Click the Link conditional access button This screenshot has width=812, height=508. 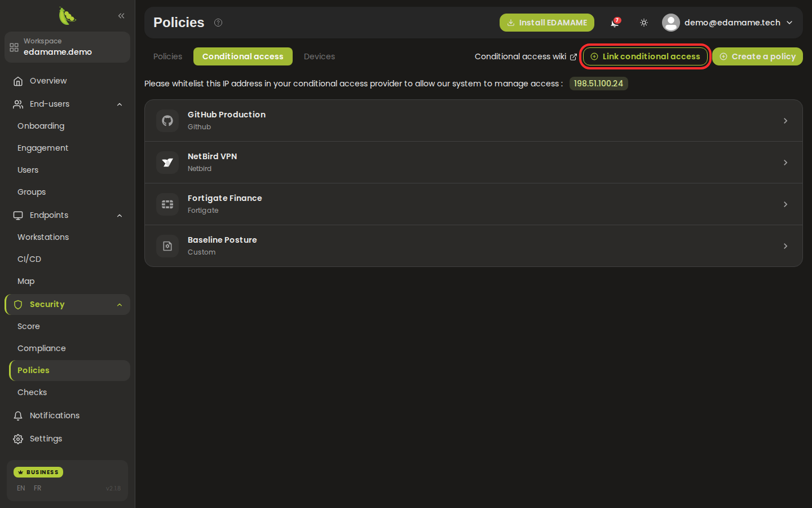coord(645,56)
